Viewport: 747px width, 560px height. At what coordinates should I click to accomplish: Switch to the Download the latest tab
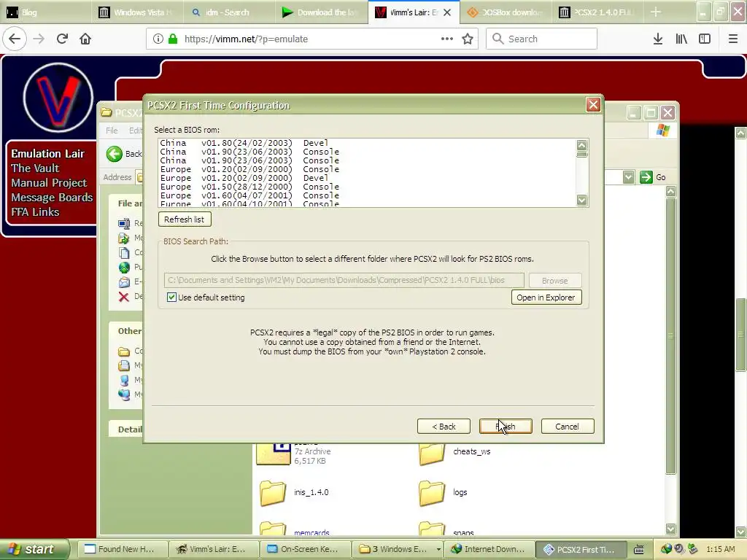pos(321,12)
